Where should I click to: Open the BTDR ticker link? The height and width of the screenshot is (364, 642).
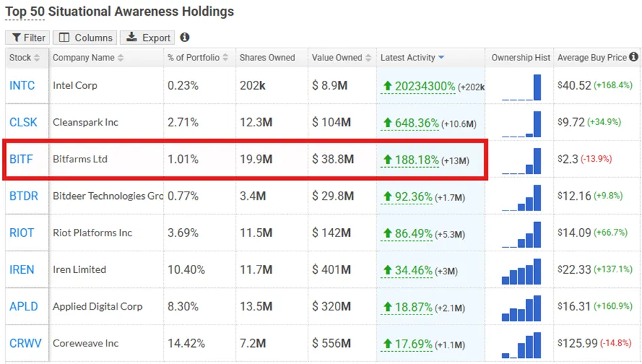coord(24,196)
